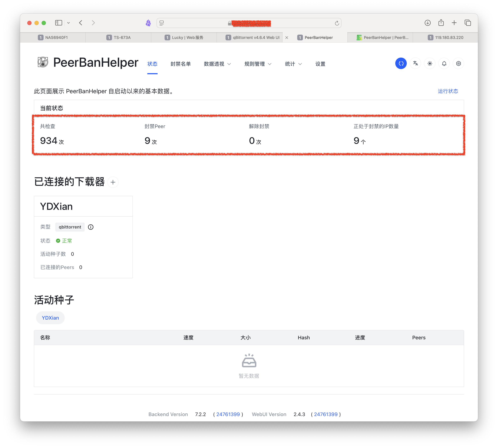This screenshot has height=448, width=498.
Task: Click the 运行状态 link
Action: pyautogui.click(x=448, y=91)
